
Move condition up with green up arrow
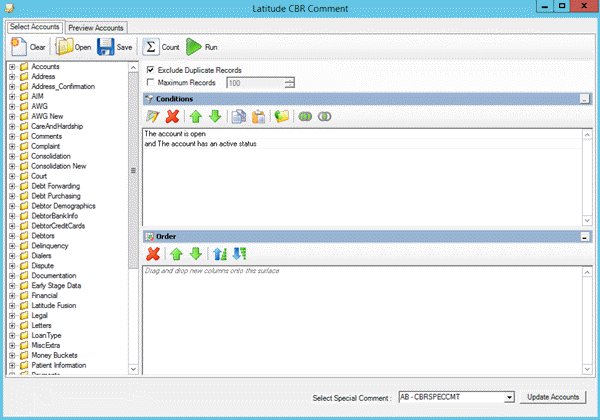click(195, 117)
